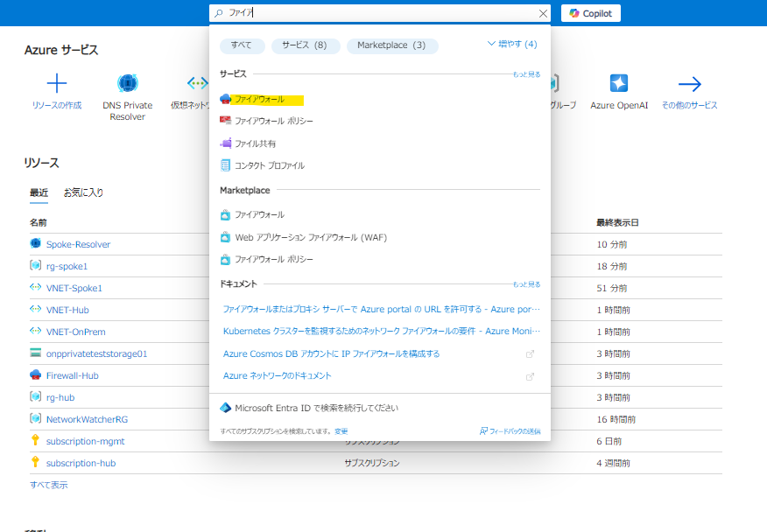Click 変更 subscription filter link
Image resolution: width=767 pixels, height=532 pixels.
[341, 431]
